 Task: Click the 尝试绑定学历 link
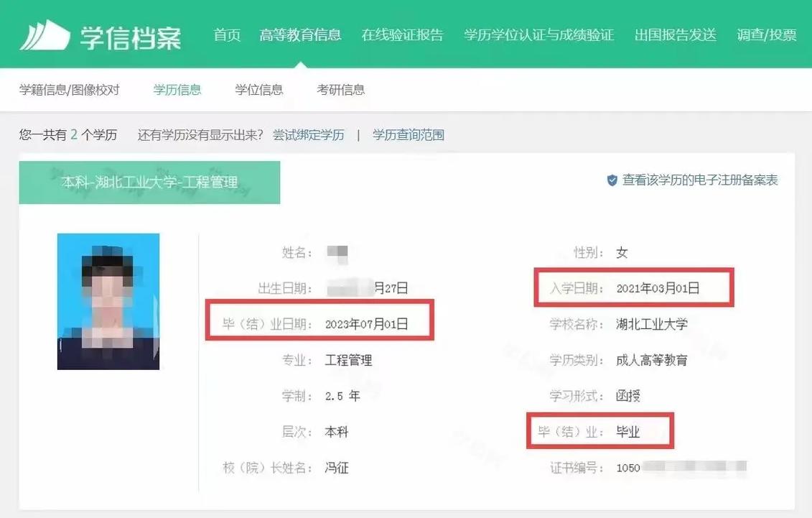click(x=309, y=135)
